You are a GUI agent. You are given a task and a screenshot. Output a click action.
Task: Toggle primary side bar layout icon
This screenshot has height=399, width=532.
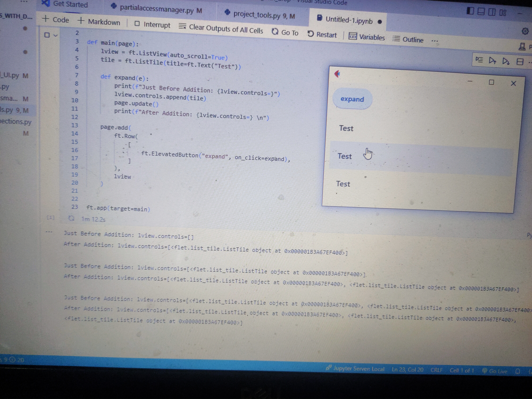point(470,11)
